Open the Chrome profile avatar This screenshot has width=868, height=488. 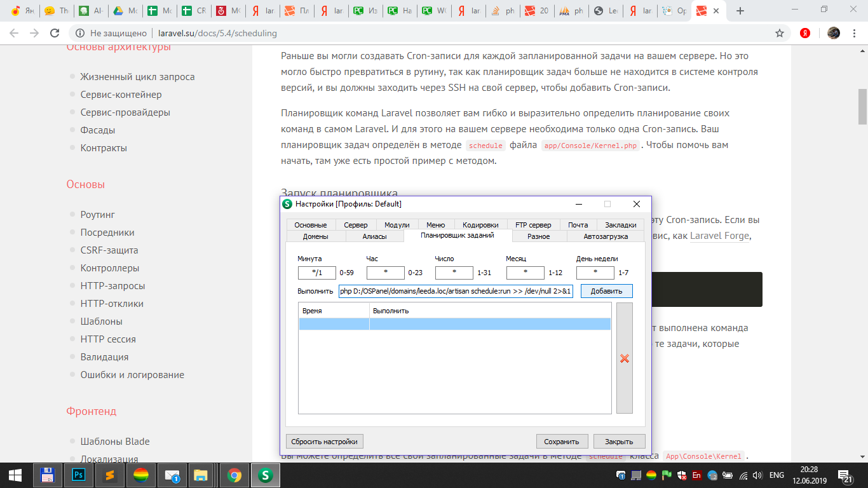point(834,33)
